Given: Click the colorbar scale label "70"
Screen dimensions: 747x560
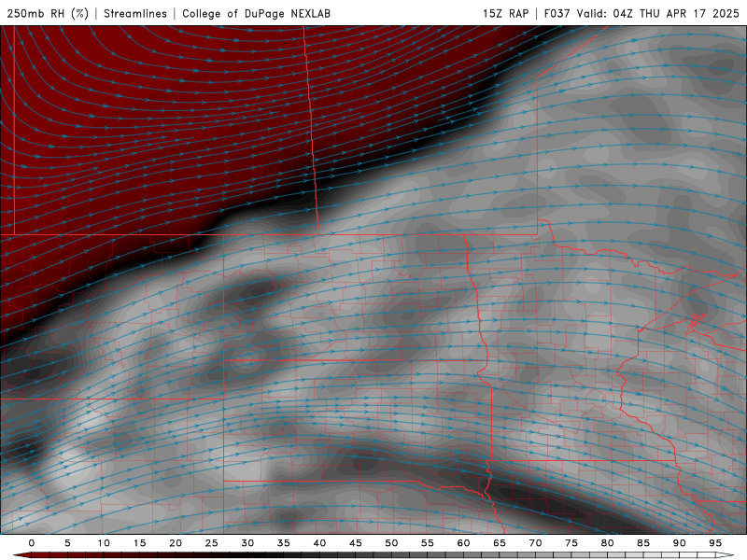Looking at the screenshot, I should coord(535,543).
